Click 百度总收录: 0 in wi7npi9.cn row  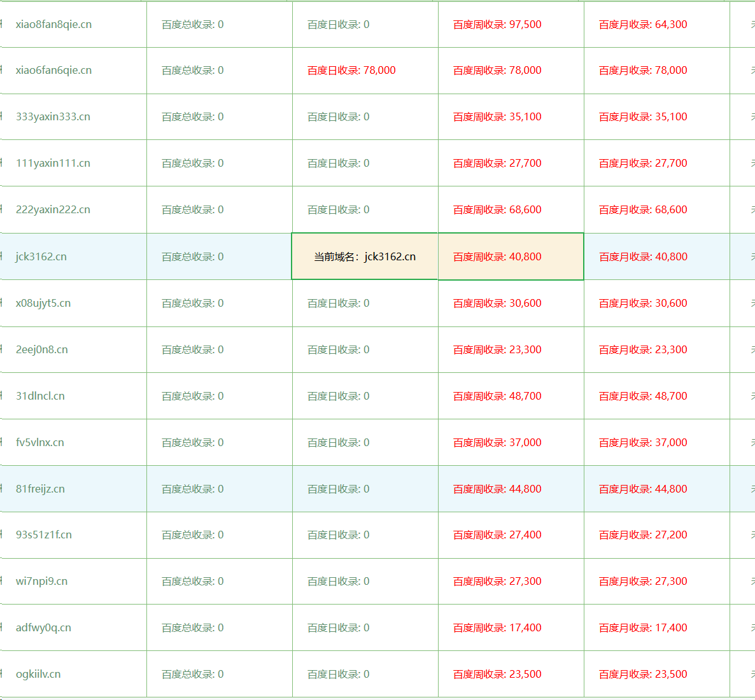click(193, 582)
